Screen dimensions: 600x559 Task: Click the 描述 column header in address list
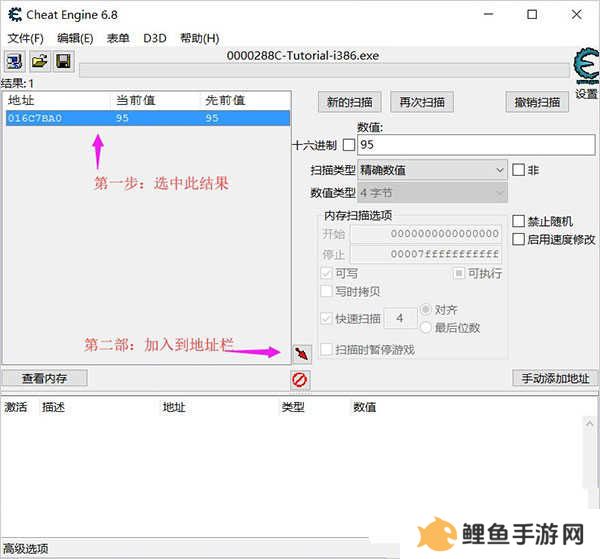pos(53,407)
